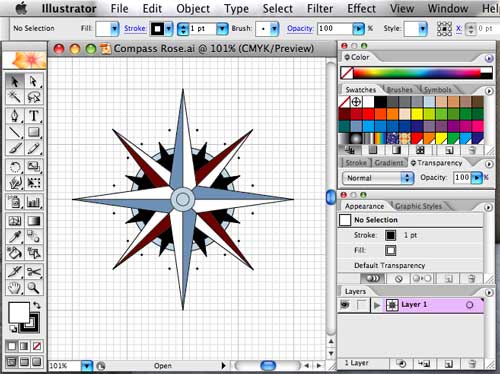Toggle the lock box for Layer 1

pyautogui.click(x=362, y=305)
